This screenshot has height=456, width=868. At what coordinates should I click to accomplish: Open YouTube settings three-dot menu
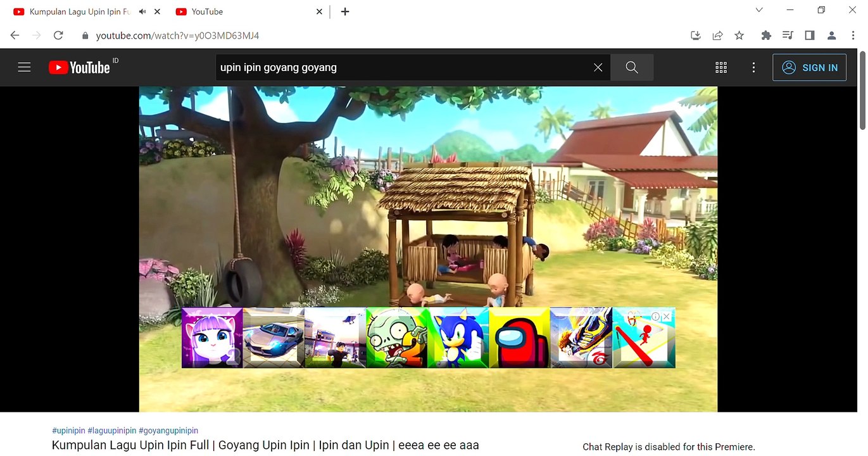(753, 67)
